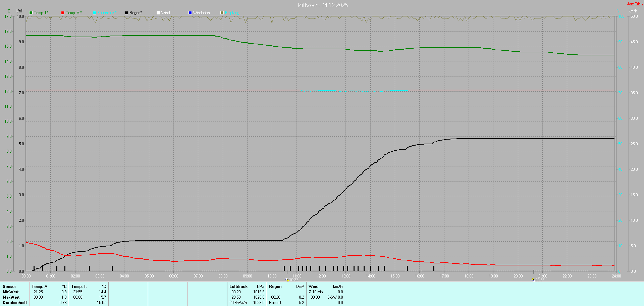
Task: Click the Gesamt rain total value 5.2
Action: tap(301, 303)
